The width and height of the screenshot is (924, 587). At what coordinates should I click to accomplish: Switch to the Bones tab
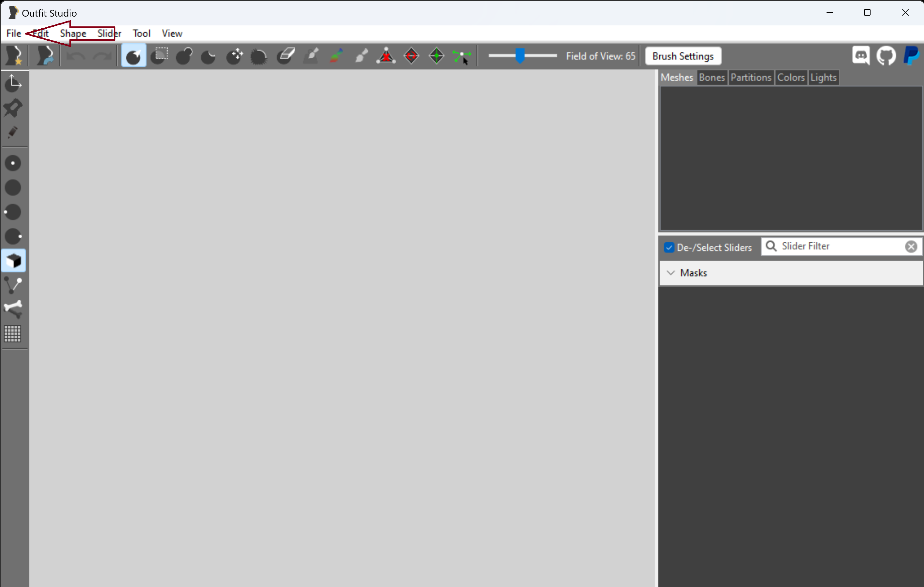coord(711,78)
